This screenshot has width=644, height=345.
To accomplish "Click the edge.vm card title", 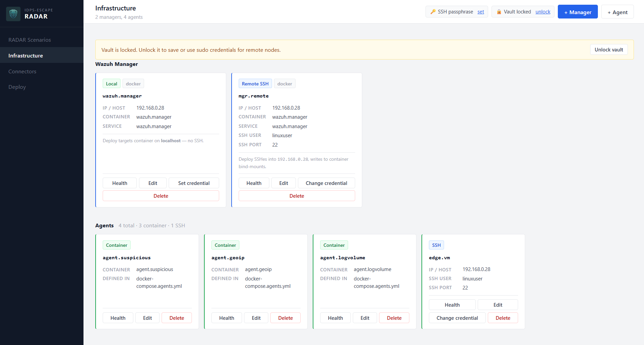I will [439, 258].
